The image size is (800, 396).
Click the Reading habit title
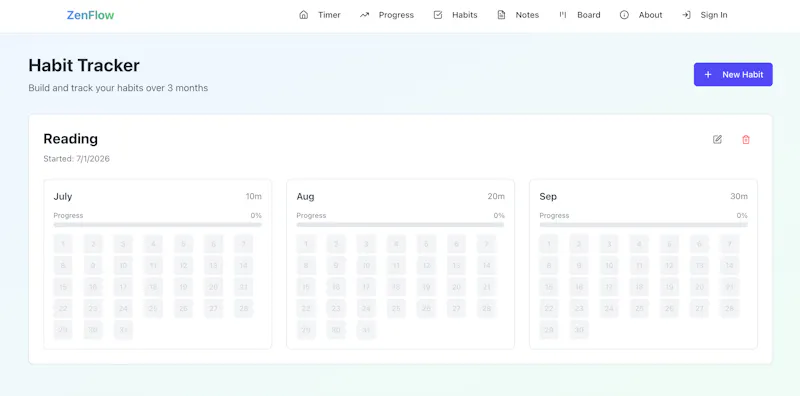click(x=70, y=139)
